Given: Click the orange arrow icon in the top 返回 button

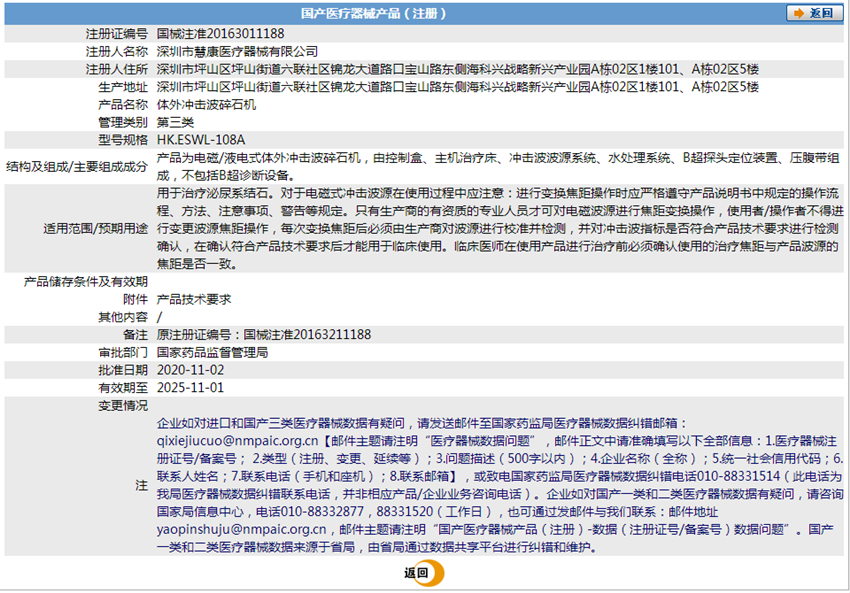Looking at the screenshot, I should (x=799, y=13).
